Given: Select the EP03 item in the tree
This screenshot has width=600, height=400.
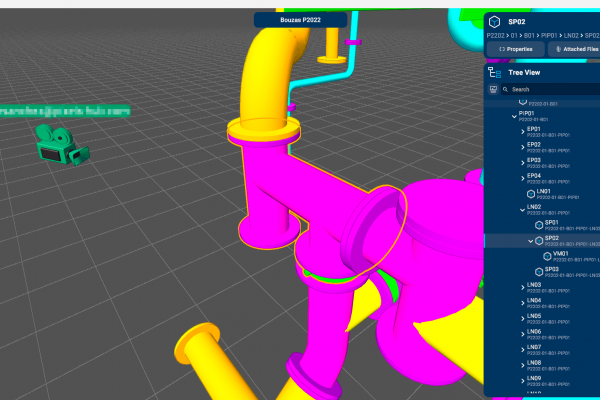Looking at the screenshot, I should pyautogui.click(x=534, y=160).
